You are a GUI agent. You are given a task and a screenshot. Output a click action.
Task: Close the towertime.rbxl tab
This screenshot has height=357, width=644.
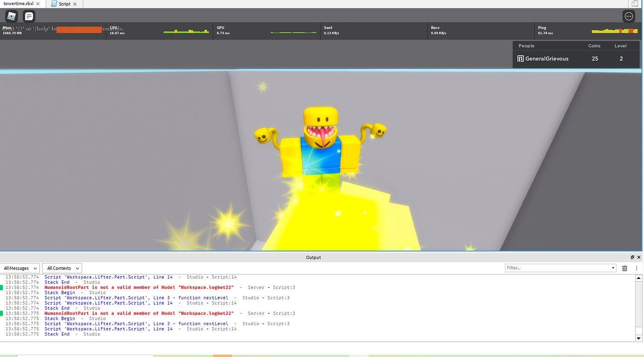[39, 4]
